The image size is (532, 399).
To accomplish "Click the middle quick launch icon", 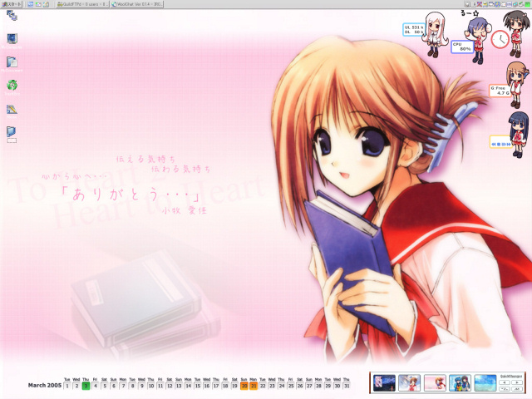I will pyautogui.click(x=38, y=4).
